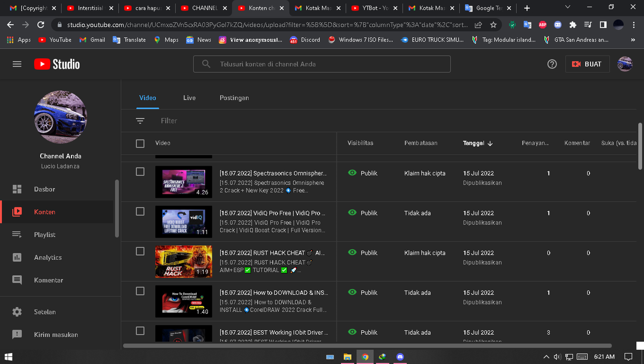Screen dimensions: 644x364
Task: Click the filter lines icon
Action: 140,121
